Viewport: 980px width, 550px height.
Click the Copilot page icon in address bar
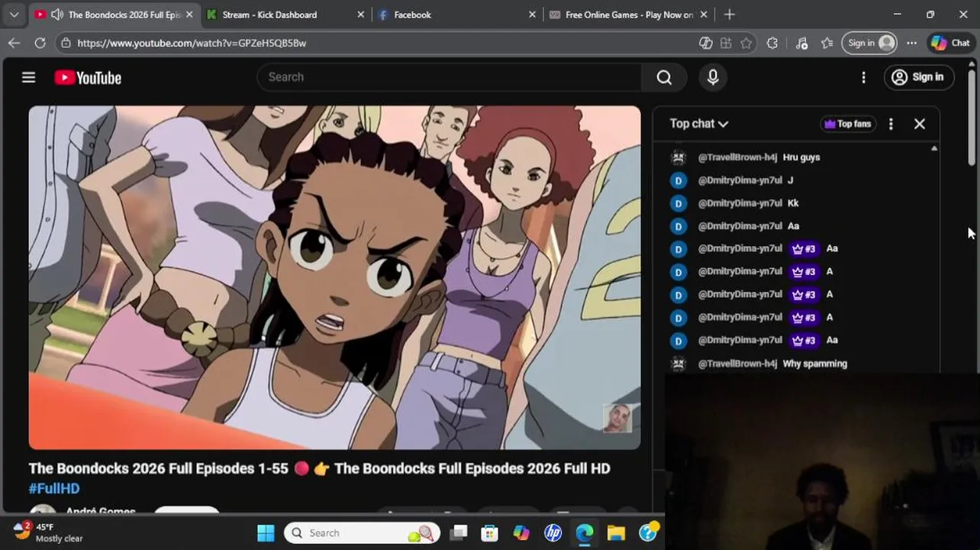706,43
